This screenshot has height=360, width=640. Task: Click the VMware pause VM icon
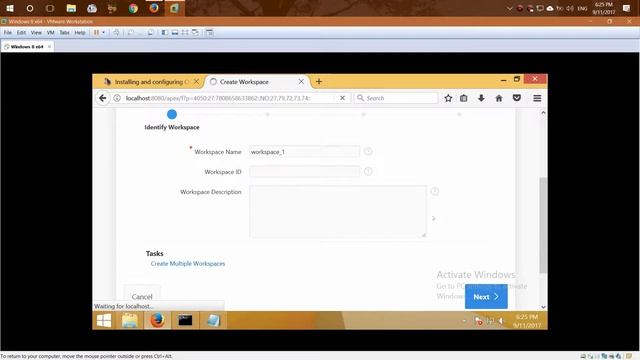[x=96, y=32]
